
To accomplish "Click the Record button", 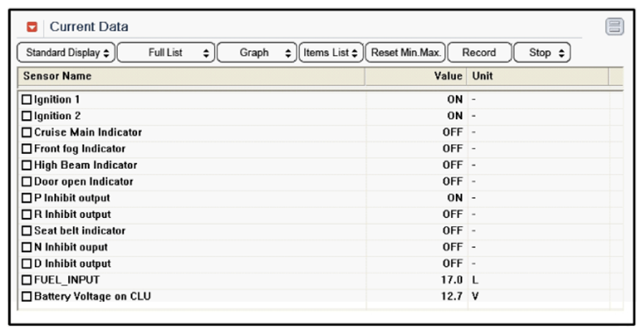I will (479, 53).
